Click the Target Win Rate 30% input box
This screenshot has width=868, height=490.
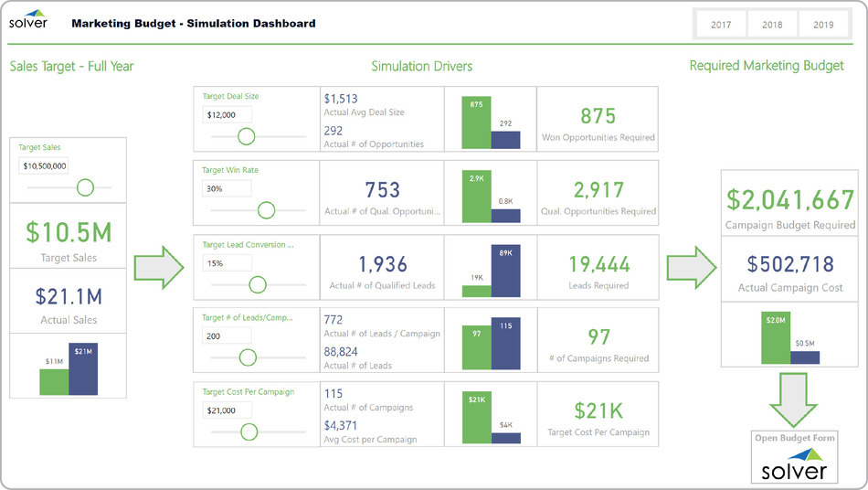click(226, 188)
